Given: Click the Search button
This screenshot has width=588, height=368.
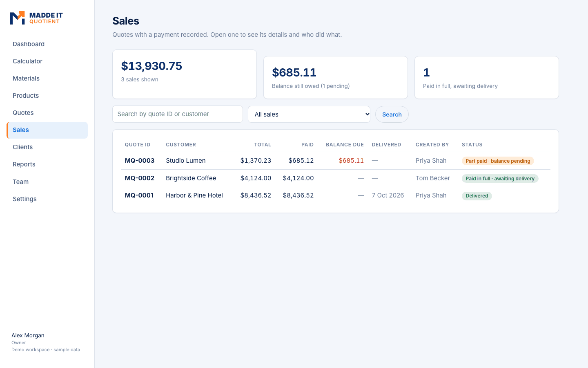Looking at the screenshot, I should [x=392, y=114].
